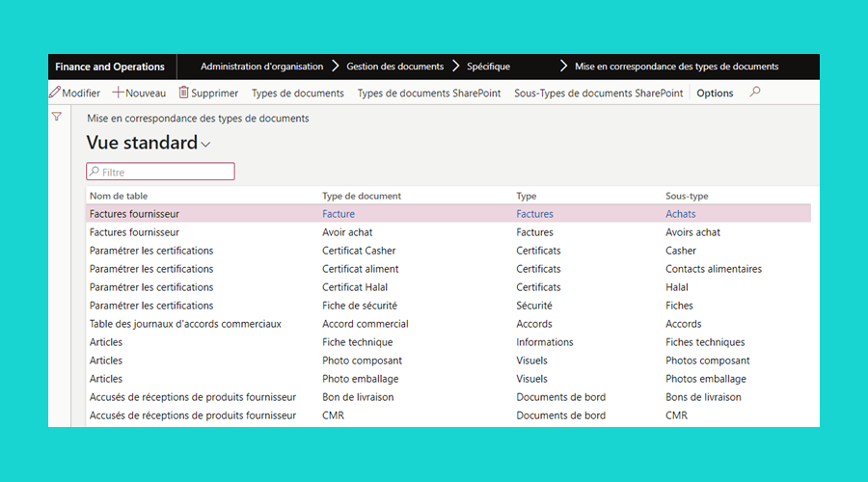Open the filter pane funnel icon
The width and height of the screenshot is (868, 482).
click(x=57, y=117)
